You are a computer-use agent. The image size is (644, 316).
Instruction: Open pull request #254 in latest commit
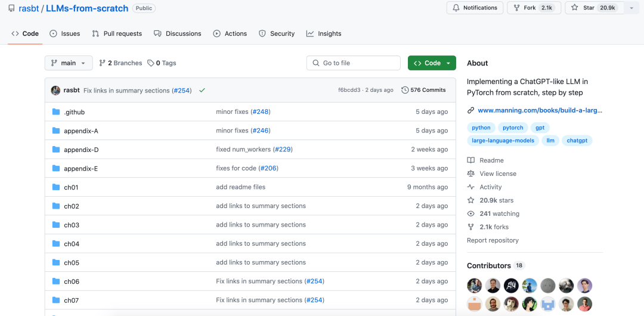[x=182, y=91]
